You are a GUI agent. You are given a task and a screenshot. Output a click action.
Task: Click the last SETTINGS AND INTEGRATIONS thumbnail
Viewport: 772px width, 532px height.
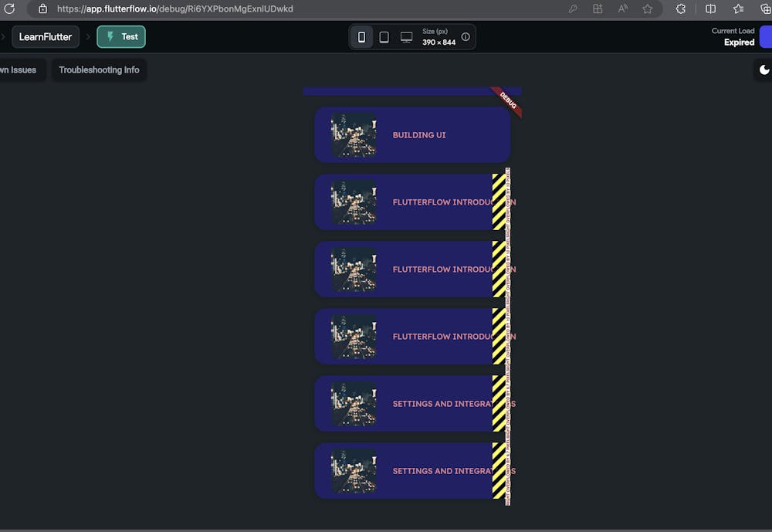354,471
